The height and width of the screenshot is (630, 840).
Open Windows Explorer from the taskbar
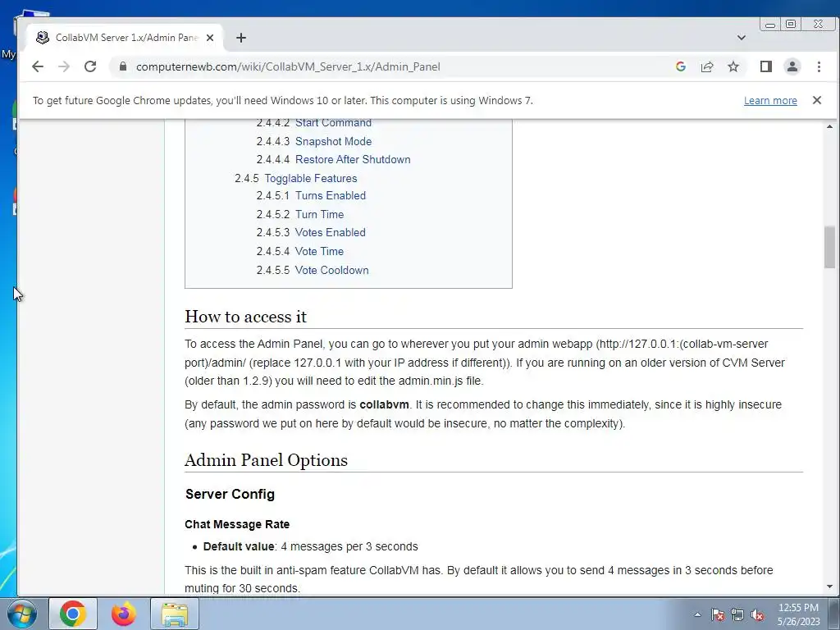point(175,614)
